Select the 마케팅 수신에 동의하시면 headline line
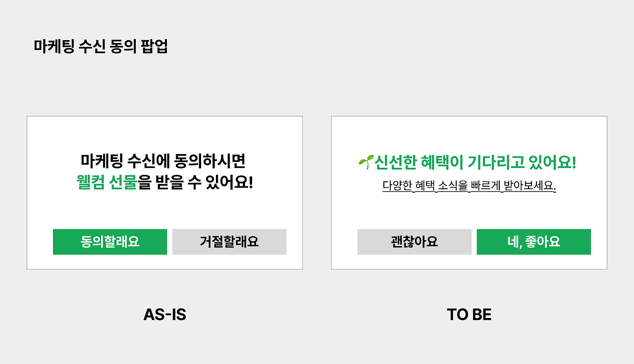634x364 pixels. (163, 160)
